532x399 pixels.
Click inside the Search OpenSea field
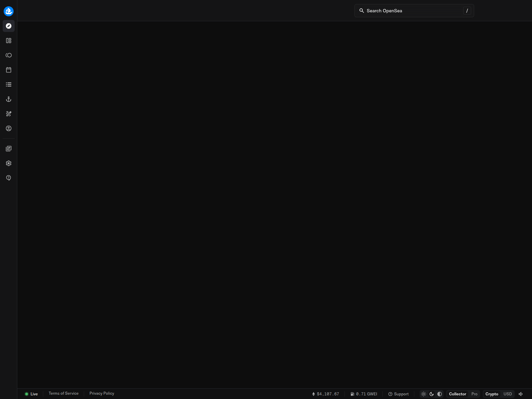point(414,11)
